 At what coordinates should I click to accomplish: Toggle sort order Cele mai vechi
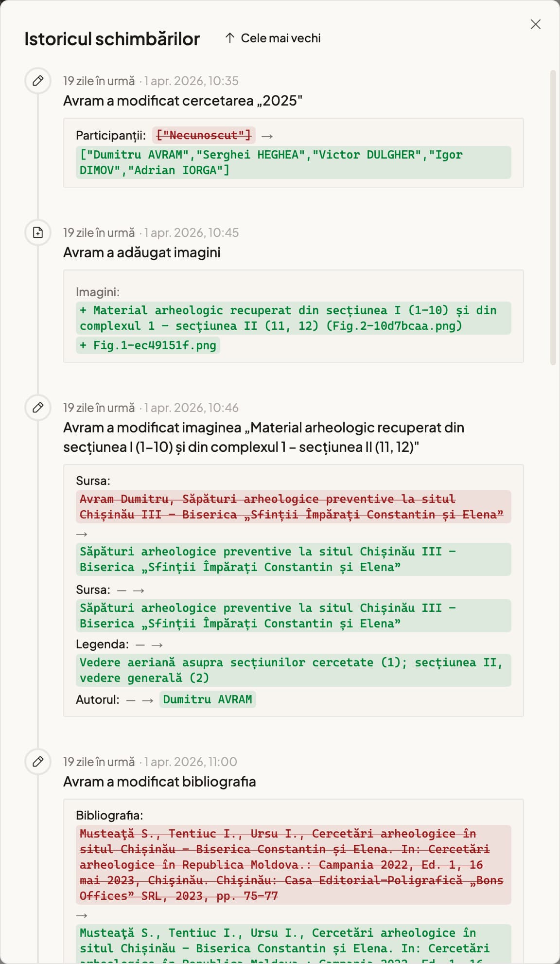point(273,38)
